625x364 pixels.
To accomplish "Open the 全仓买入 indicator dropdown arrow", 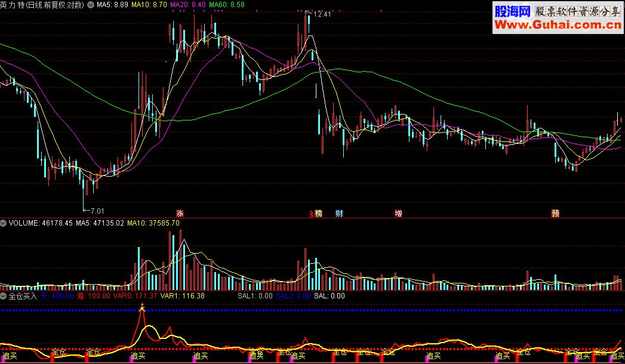I will click(x=3, y=296).
